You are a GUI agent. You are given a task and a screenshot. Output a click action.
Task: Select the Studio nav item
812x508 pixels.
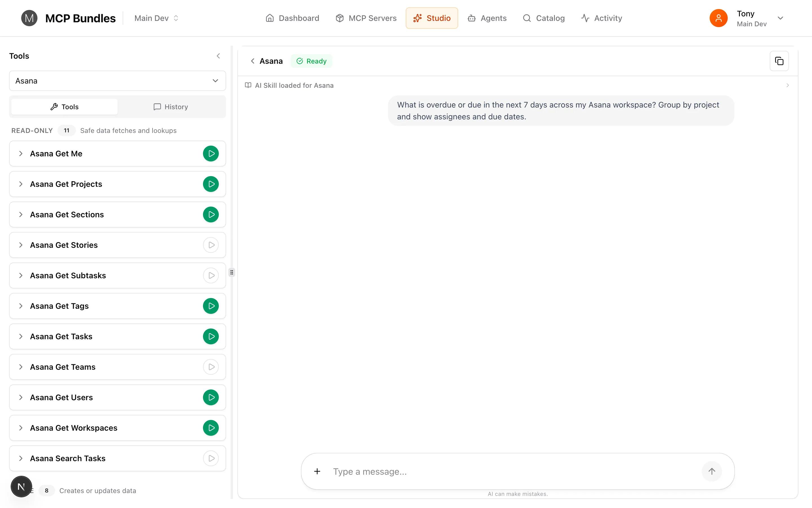pos(432,18)
